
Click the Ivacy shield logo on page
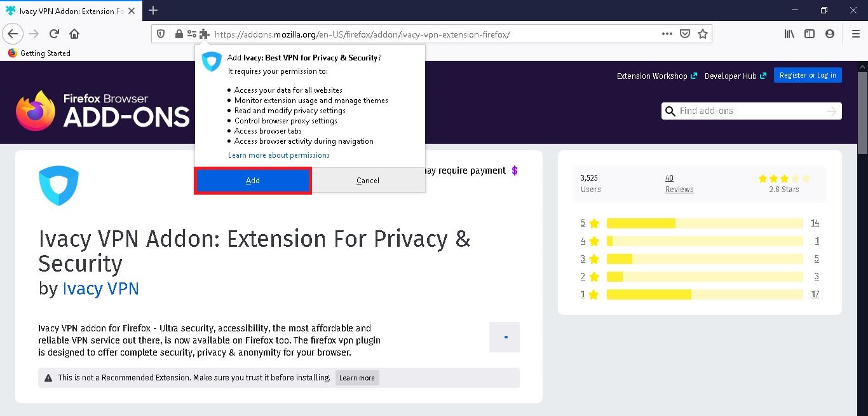click(58, 186)
